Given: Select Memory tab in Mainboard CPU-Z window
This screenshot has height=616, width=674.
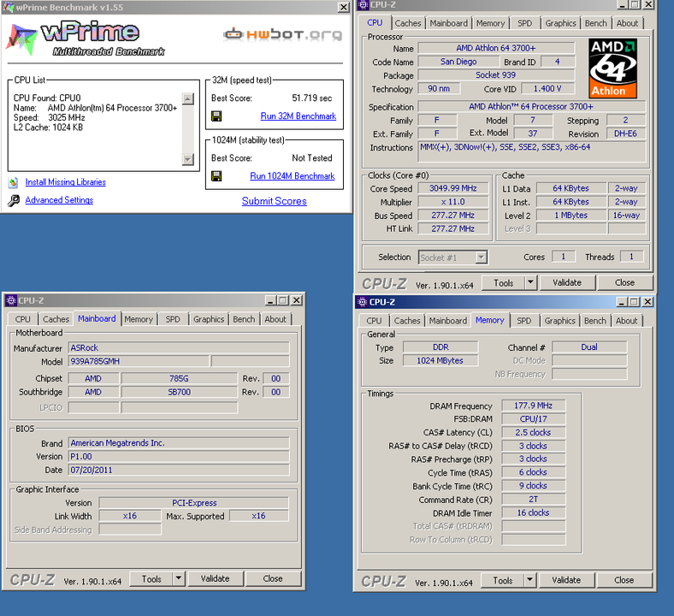Looking at the screenshot, I should 139,319.
